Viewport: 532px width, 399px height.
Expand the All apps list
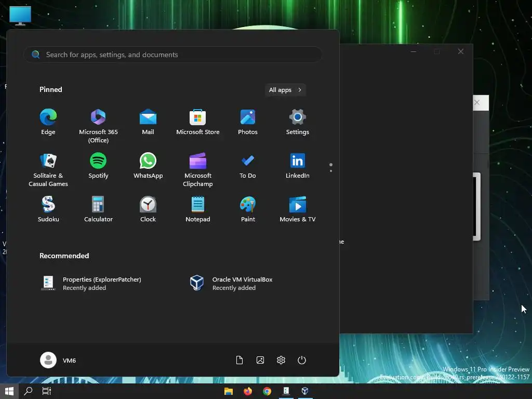(x=285, y=90)
